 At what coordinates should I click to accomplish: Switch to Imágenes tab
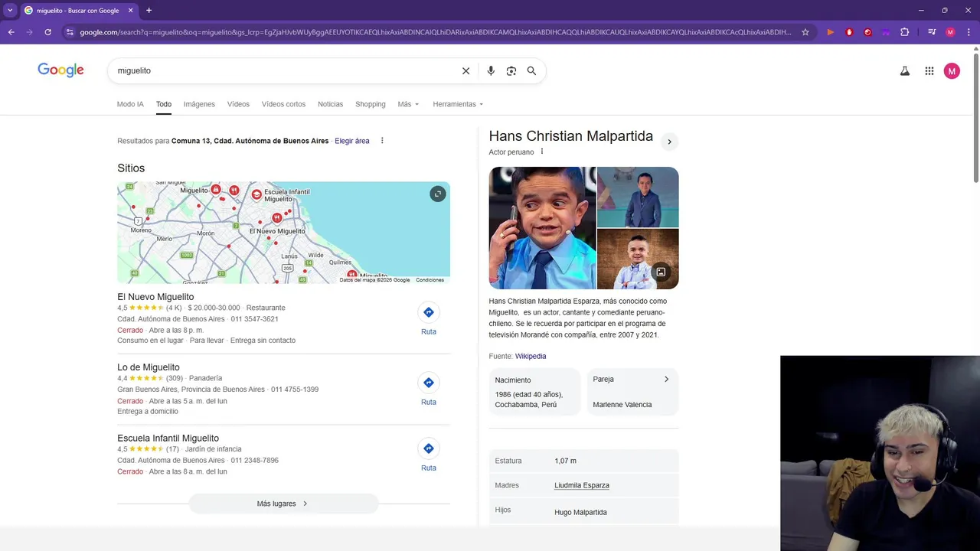(x=199, y=104)
